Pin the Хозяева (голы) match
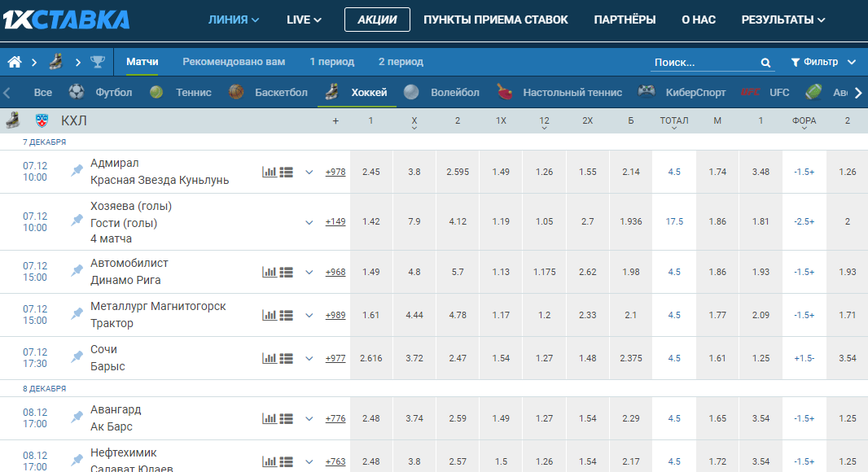Screen dimensions: 868x472 tap(77, 221)
